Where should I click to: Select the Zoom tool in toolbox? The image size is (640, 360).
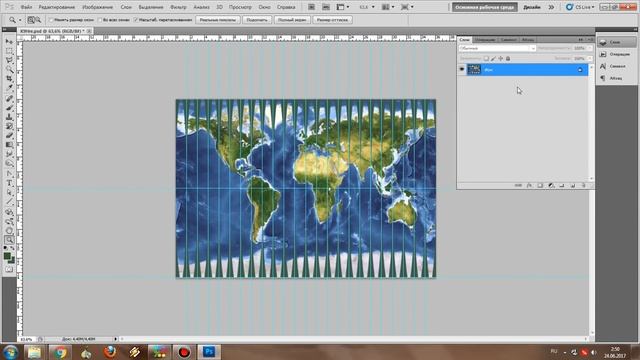click(9, 240)
